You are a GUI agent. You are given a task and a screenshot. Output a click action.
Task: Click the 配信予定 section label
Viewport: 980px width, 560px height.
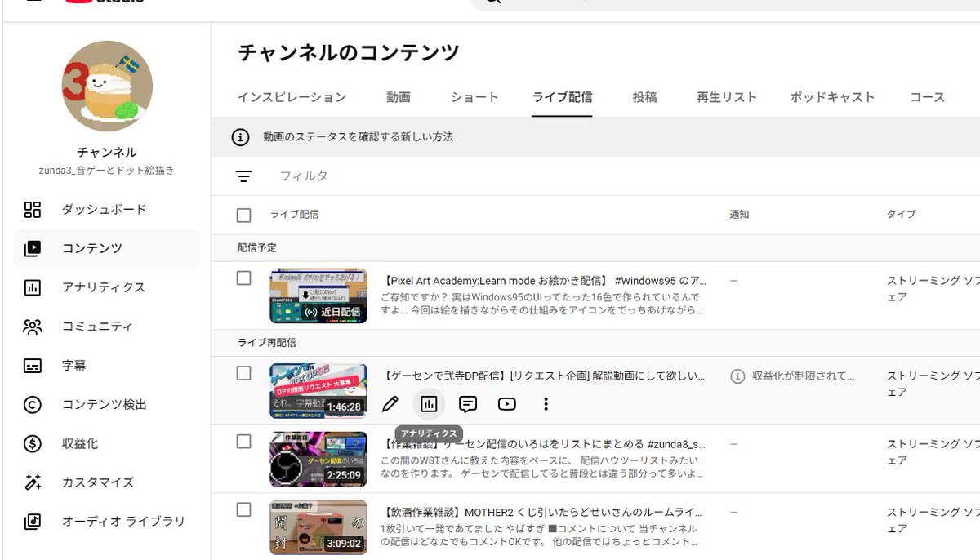[x=257, y=247]
